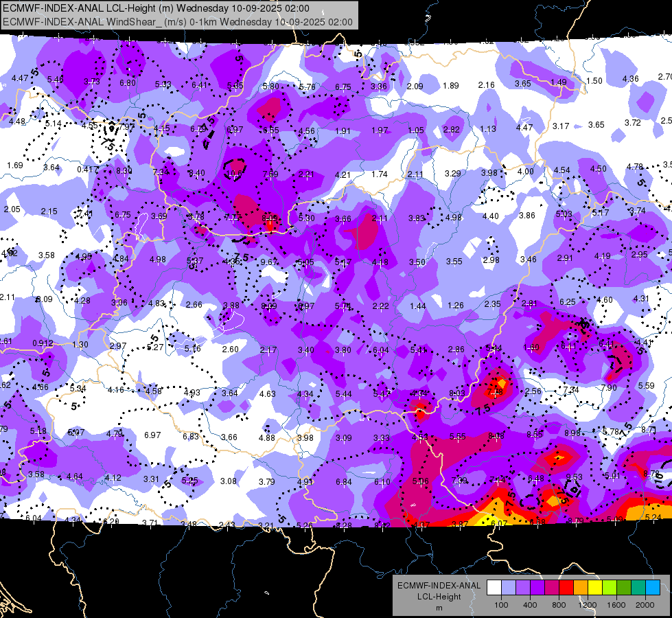This screenshot has width=672, height=618.
Task: Click the legend label 400
Action: pos(530,605)
